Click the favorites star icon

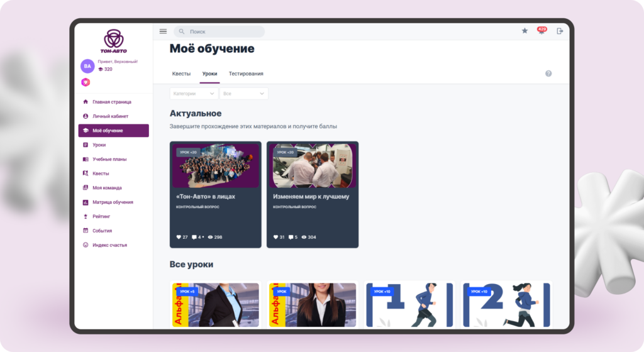525,31
